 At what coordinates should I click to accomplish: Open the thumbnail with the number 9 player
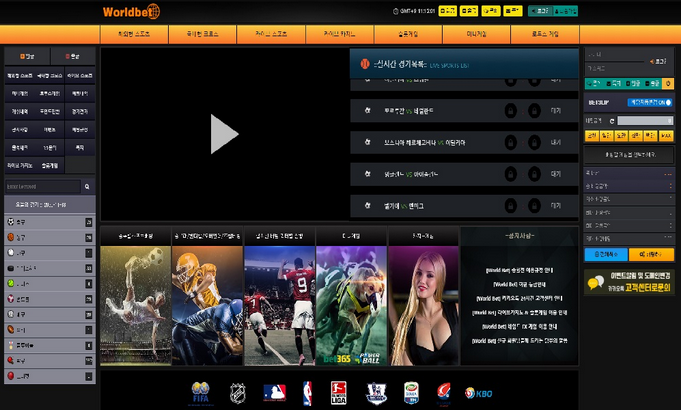click(x=280, y=305)
